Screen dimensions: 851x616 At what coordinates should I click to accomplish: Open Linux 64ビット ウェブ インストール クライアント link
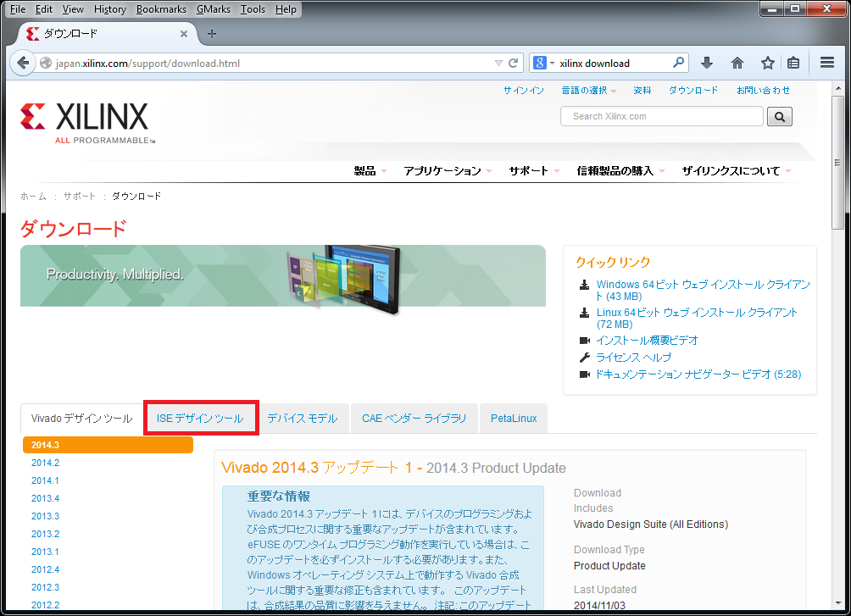[x=697, y=319]
